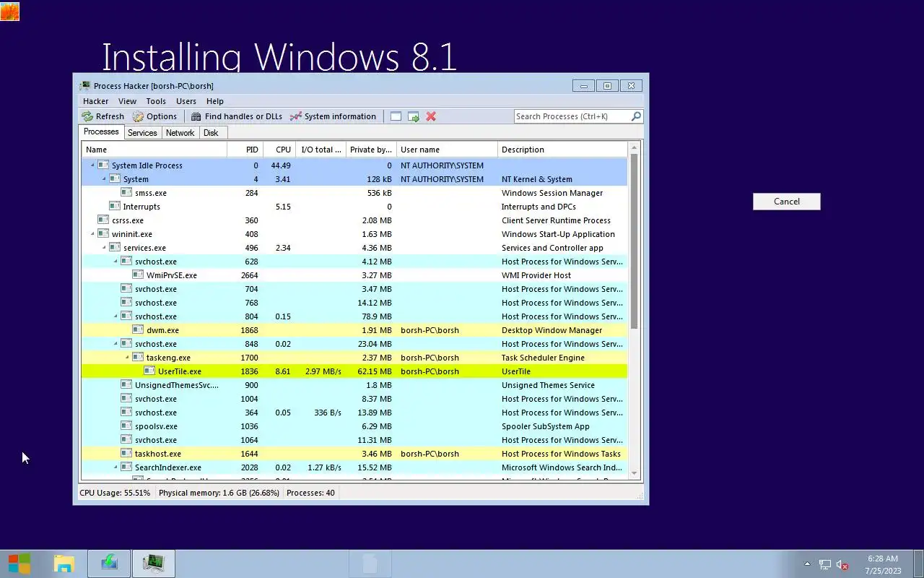The image size is (924, 578).
Task: Click Process Hacker title bar icon
Action: pos(85,86)
